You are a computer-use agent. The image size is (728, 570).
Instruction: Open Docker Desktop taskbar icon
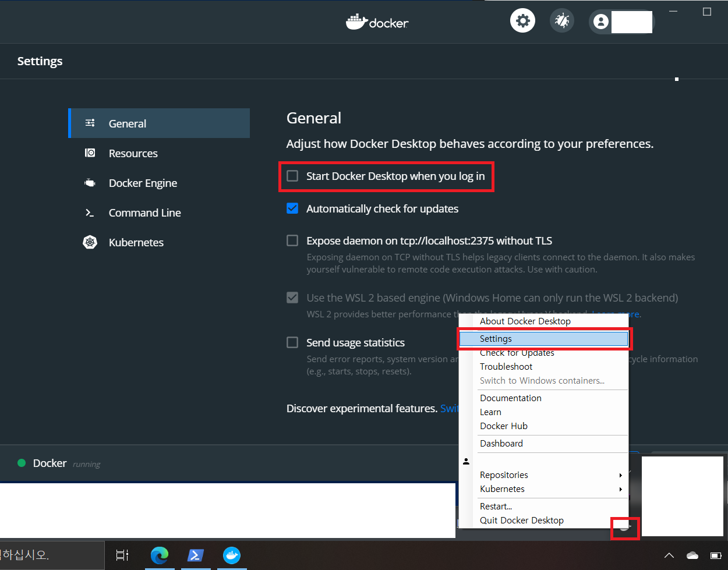click(x=232, y=555)
